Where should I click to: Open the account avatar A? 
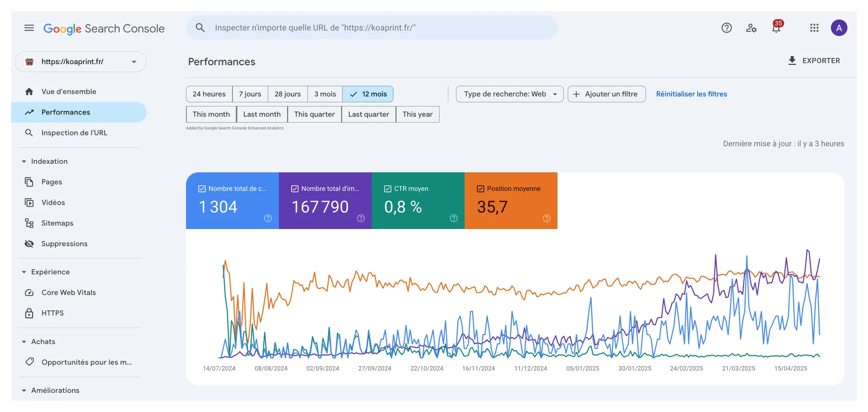tap(839, 28)
